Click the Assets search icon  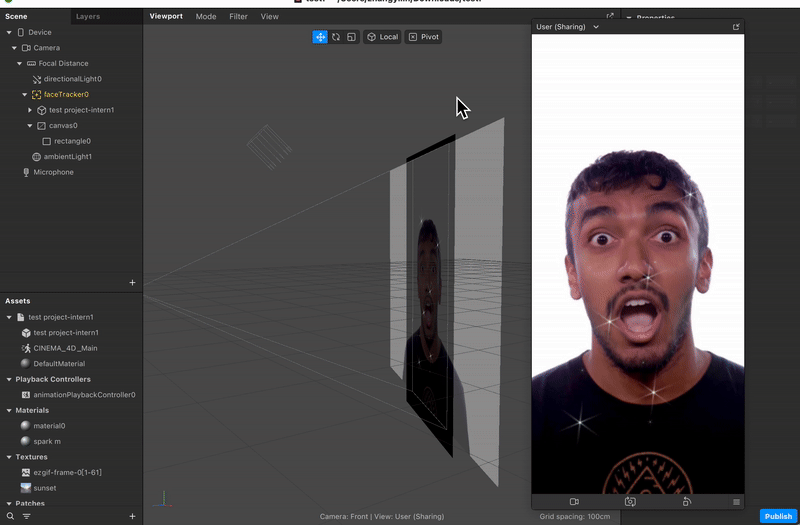(10, 516)
